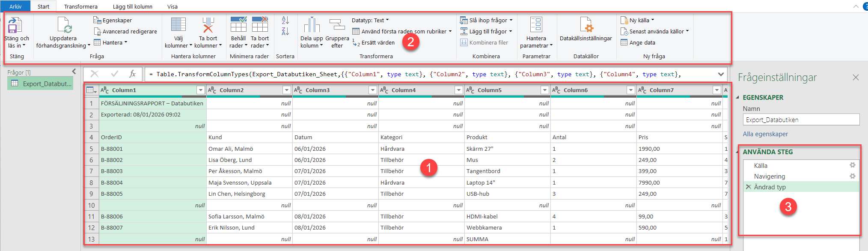Open the Column1 filter dropdown
Image resolution: width=868 pixels, height=251 pixels.
click(200, 90)
